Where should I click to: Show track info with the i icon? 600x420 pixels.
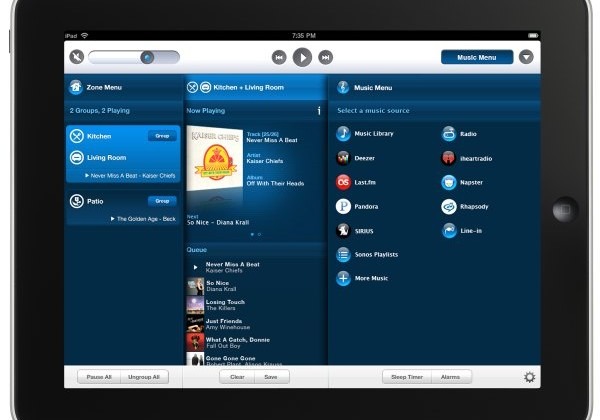(x=319, y=111)
